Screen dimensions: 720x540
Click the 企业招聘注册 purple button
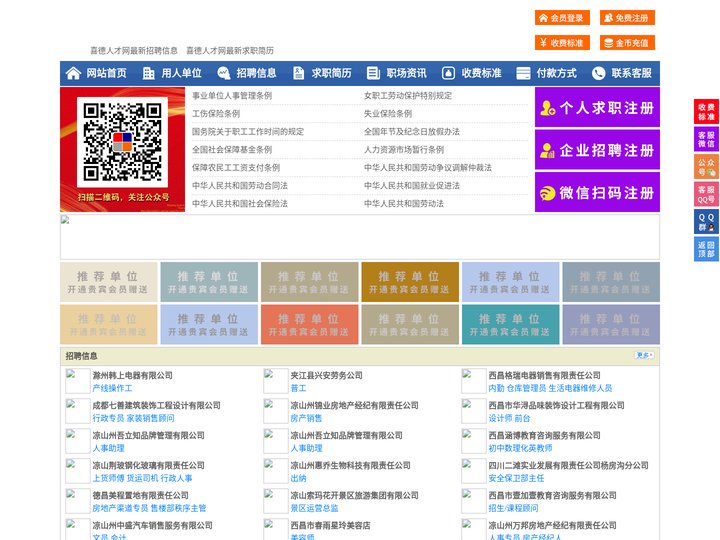[x=597, y=150]
